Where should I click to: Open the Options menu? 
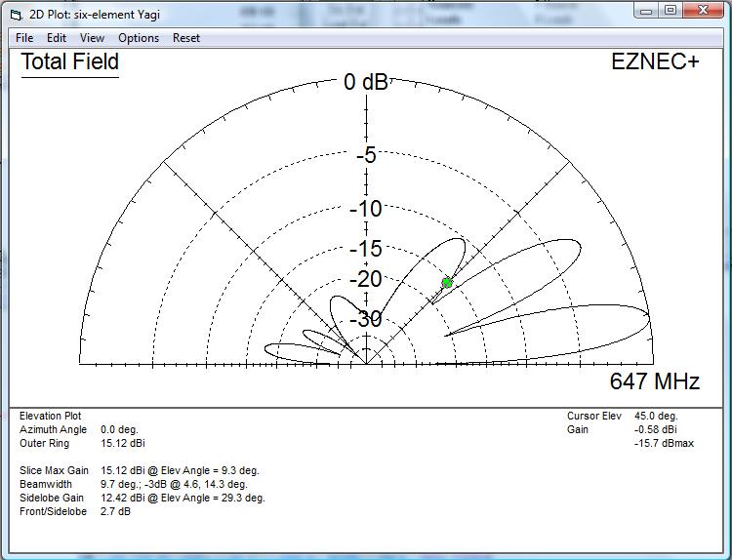(139, 38)
